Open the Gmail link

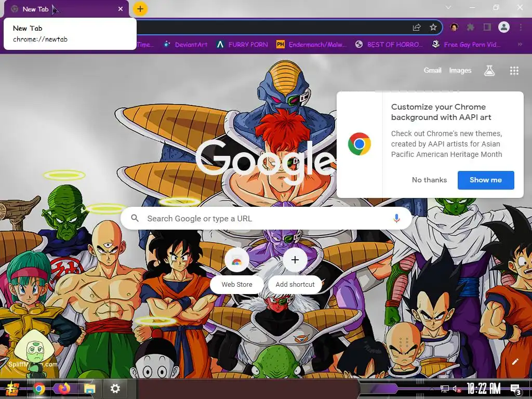pyautogui.click(x=433, y=70)
